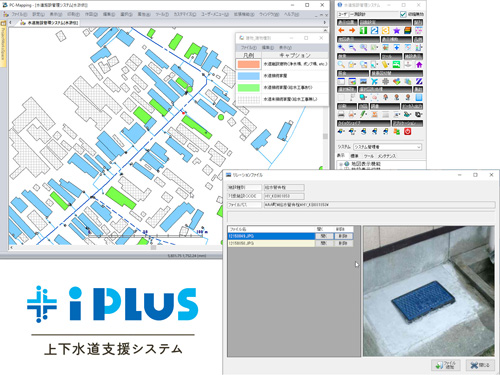
Task: Switch to the メンテナンス tab
Action: (387, 156)
